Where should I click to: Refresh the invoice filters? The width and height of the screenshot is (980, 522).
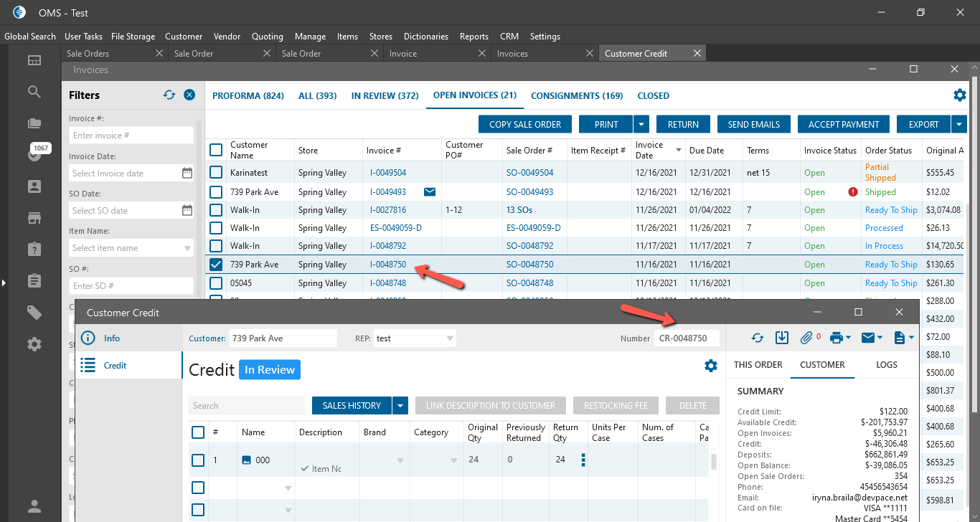169,95
